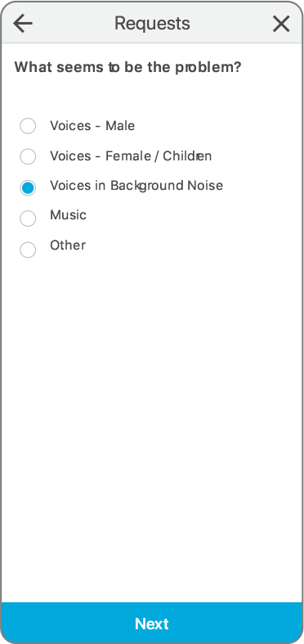Viewport: 304px width, 644px height.
Task: Pick the Music radio button
Action: pos(28,218)
